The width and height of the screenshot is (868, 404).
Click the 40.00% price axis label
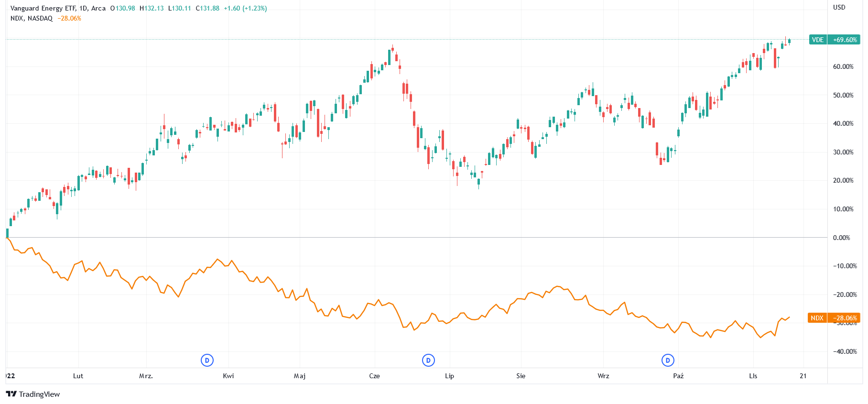point(843,123)
